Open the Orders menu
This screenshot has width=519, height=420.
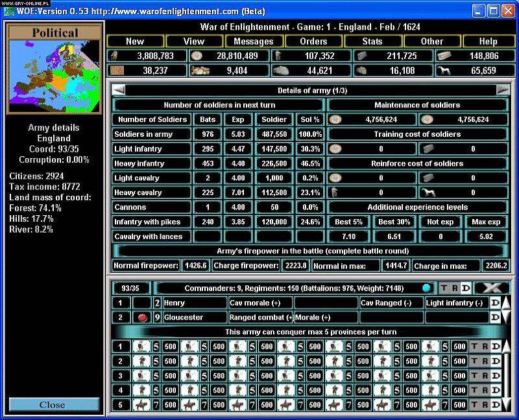(313, 41)
